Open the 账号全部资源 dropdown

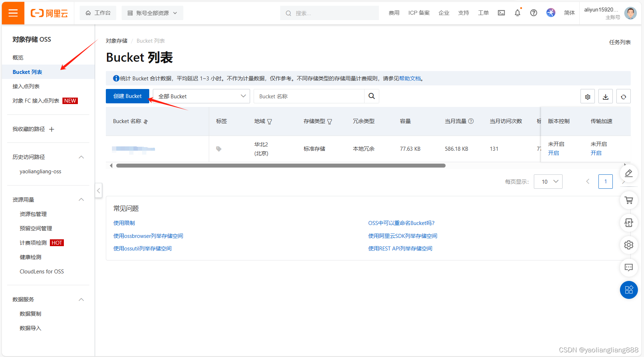[152, 13]
